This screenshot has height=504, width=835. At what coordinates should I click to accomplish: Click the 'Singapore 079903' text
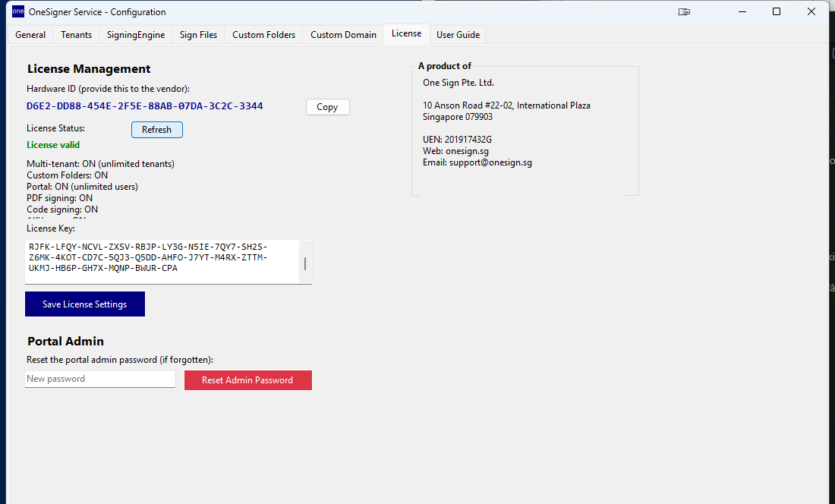coord(458,117)
